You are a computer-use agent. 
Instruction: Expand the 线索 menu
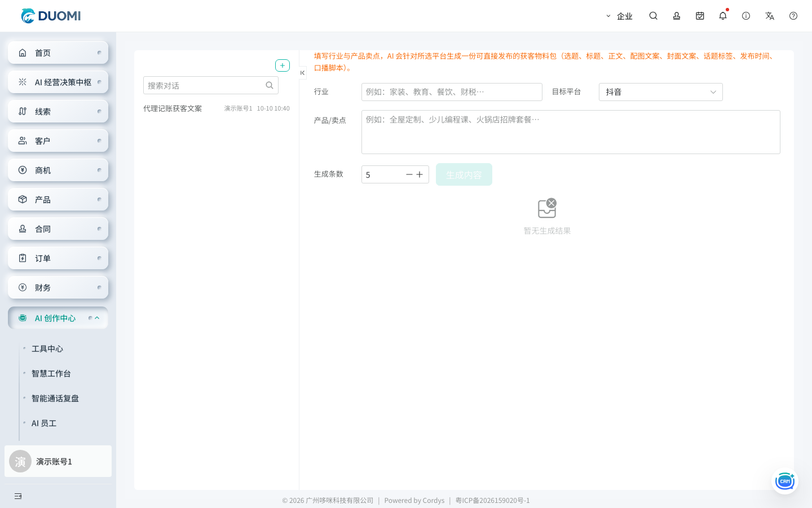pos(58,111)
